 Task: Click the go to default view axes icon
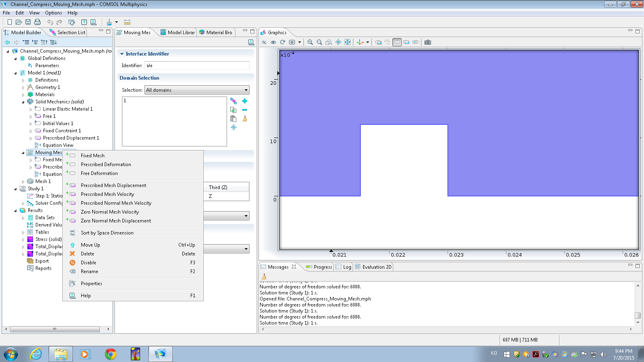click(360, 42)
